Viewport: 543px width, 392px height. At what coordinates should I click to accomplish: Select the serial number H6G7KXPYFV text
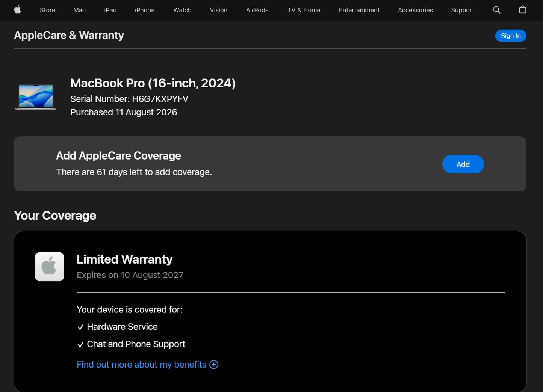(160, 99)
